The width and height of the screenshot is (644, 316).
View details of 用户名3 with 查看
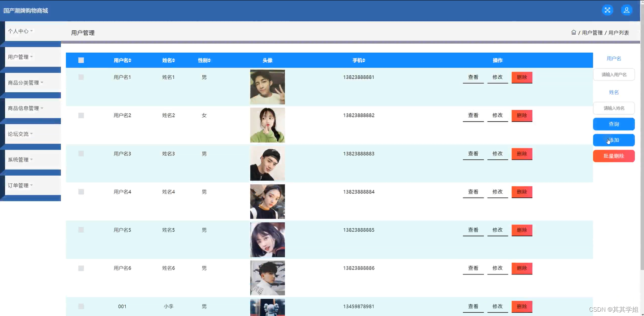(x=473, y=154)
